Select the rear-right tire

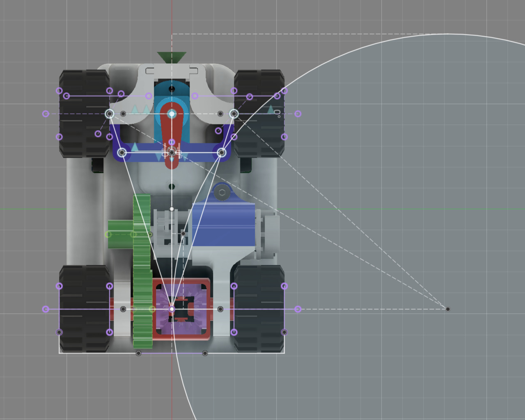pos(259,309)
